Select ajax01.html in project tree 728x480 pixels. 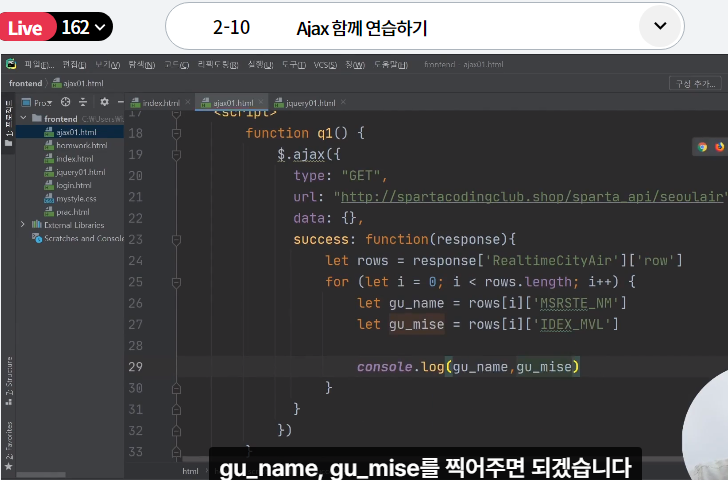coord(70,132)
